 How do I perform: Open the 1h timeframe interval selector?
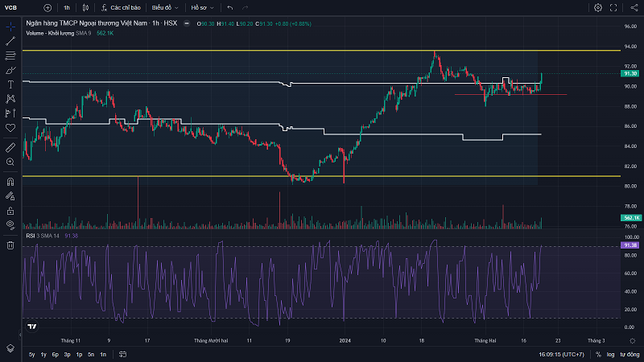coord(68,7)
